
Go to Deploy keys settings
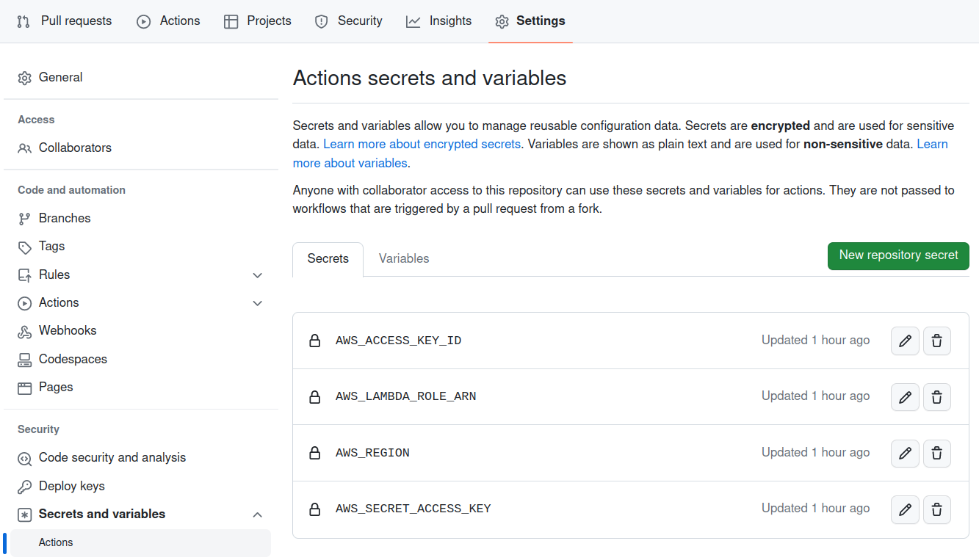pos(71,486)
